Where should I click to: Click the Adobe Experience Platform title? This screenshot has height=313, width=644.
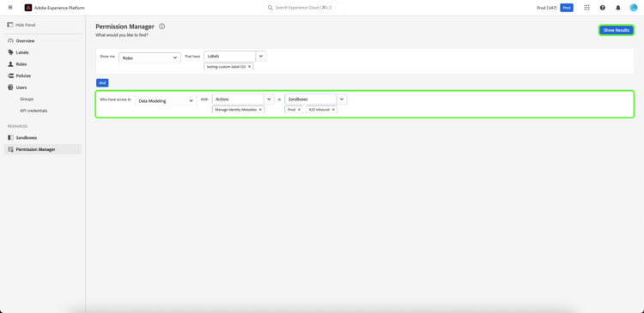coord(59,8)
